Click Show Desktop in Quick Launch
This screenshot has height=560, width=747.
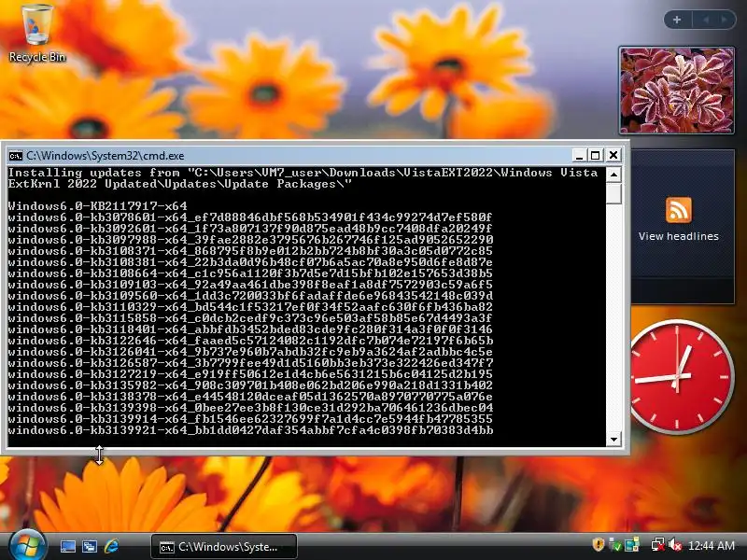click(67, 547)
